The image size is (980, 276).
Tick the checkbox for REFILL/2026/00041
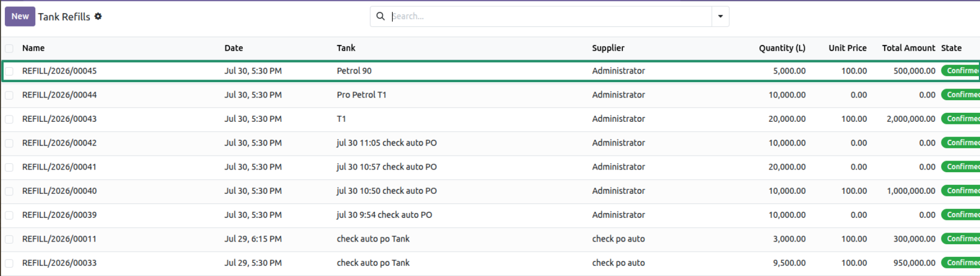[9, 167]
